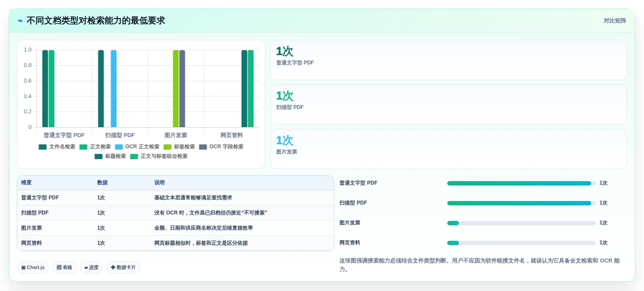Image resolution: width=644 pixels, height=291 pixels.
Task: Click the 扫描型 PDF progress bar
Action: [522, 203]
